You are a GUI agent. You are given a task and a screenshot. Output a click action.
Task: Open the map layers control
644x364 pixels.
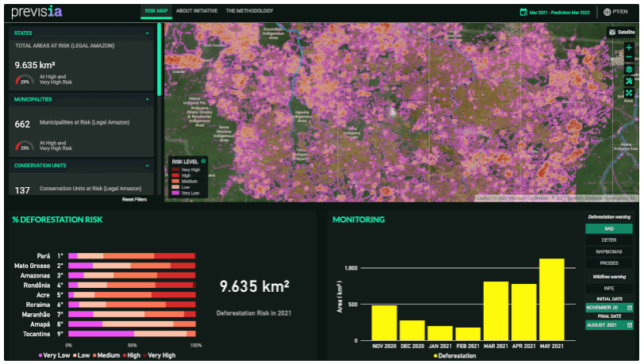pos(629,70)
